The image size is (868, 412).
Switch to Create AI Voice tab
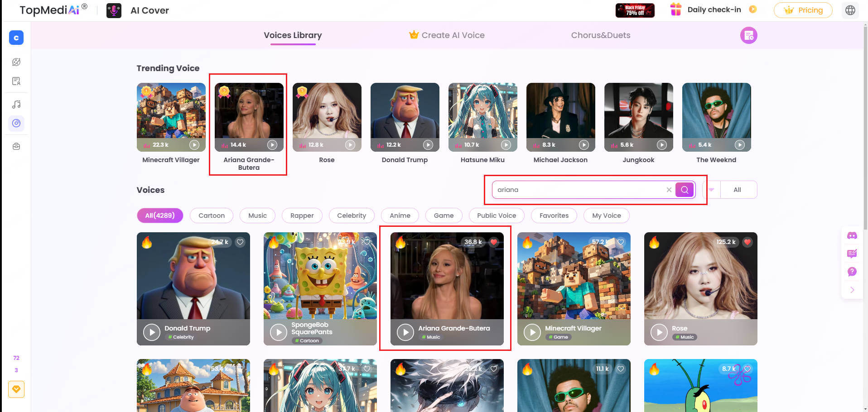(447, 35)
